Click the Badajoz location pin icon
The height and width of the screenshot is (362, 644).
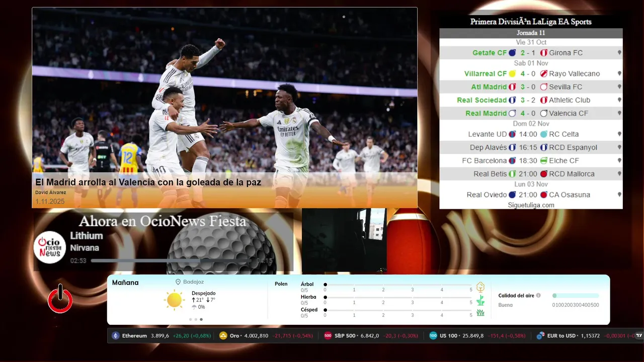pyautogui.click(x=178, y=282)
